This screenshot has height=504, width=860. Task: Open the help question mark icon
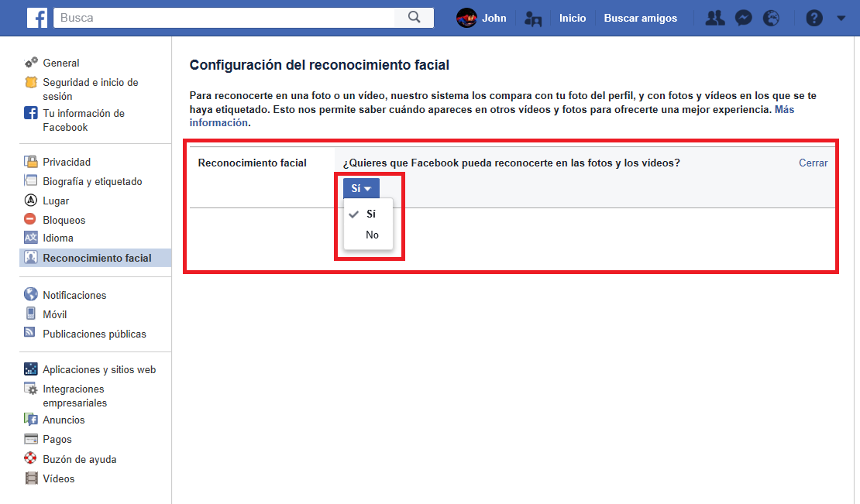click(814, 18)
